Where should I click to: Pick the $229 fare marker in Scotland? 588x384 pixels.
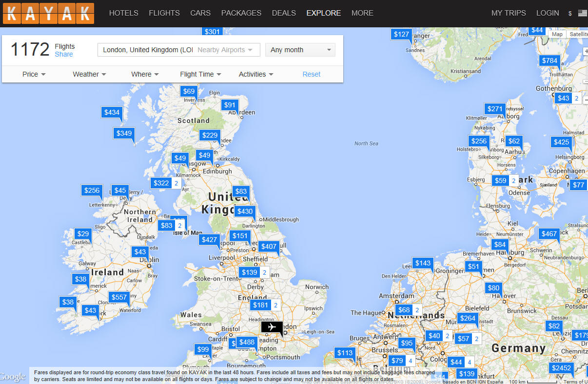pos(210,135)
